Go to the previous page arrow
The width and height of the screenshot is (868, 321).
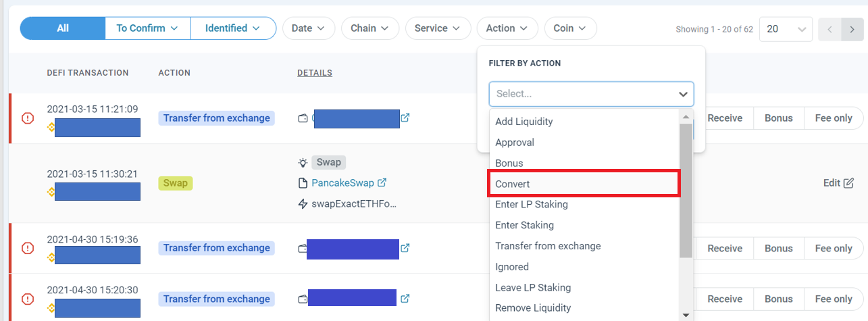(829, 30)
